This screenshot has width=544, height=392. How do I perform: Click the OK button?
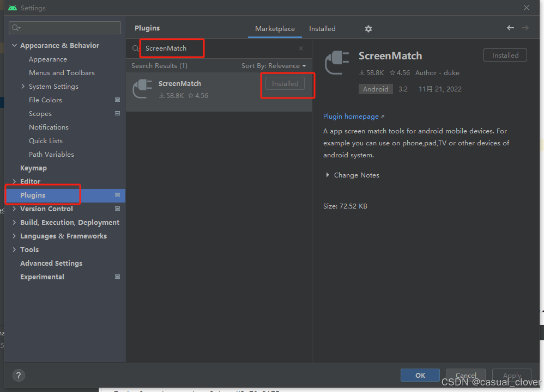420,375
